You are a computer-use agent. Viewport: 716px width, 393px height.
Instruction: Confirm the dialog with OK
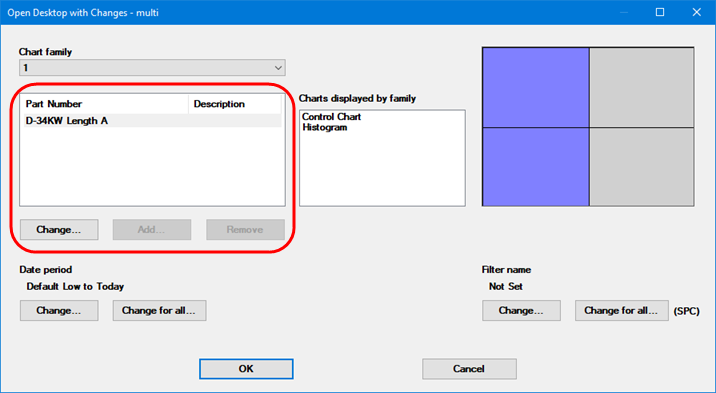[x=246, y=369]
